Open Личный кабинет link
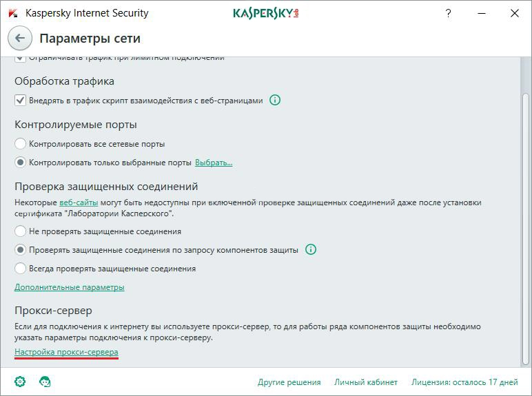Viewport: 532px width, 396px height. [x=366, y=382]
